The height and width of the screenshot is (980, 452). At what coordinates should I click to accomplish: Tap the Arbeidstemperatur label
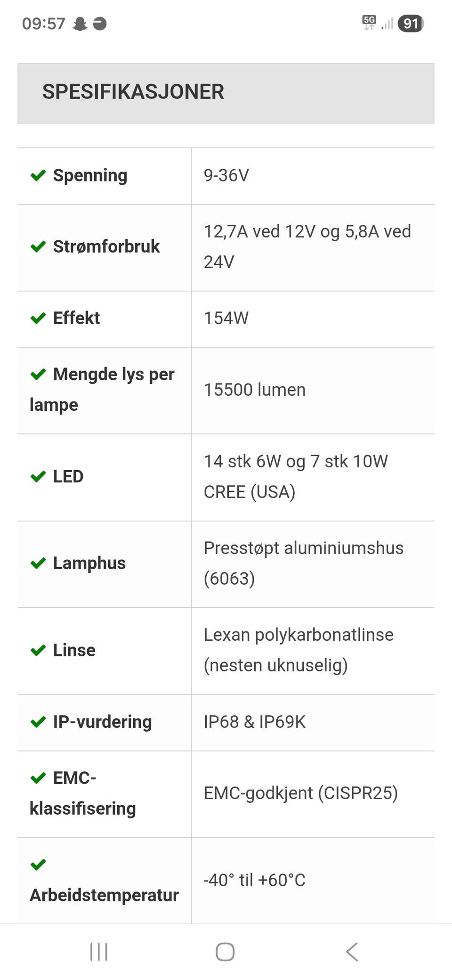(104, 895)
